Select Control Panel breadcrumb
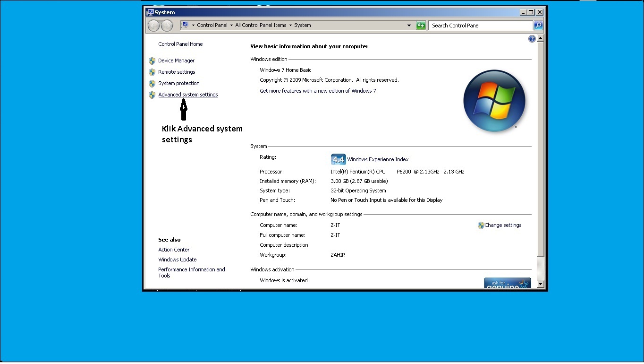Image resolution: width=644 pixels, height=364 pixels. [212, 26]
